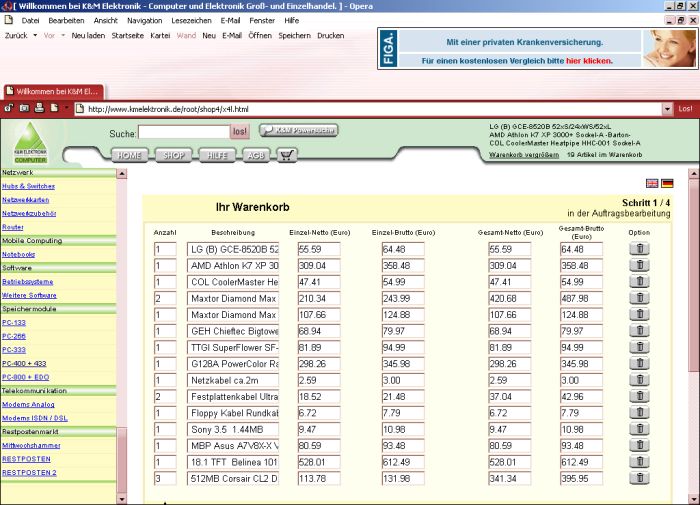Click the HOME navigation button
The width and height of the screenshot is (700, 505).
[x=129, y=155]
